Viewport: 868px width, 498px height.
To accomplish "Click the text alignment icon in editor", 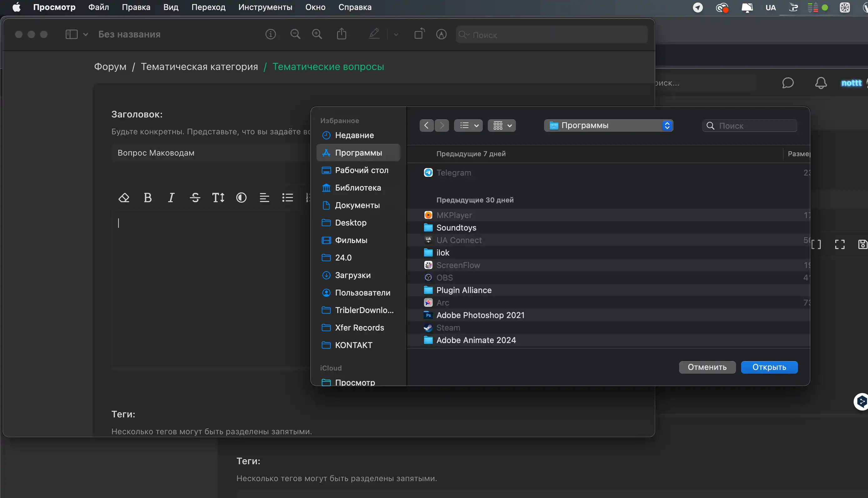I will [x=264, y=198].
